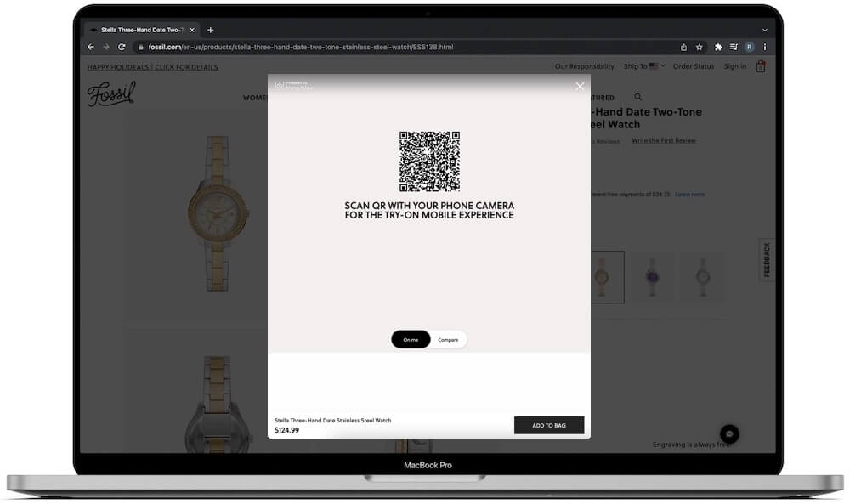Click the Fossil logo
850x504 pixels.
111,93
